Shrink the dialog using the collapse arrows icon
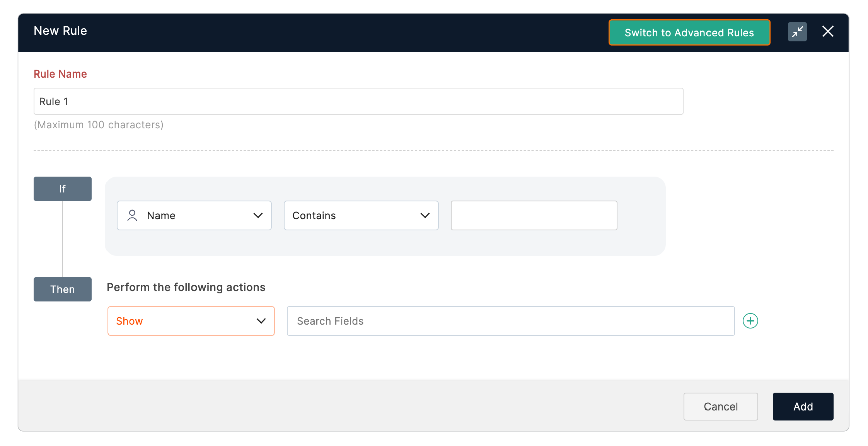This screenshot has height=446, width=868. [x=797, y=32]
